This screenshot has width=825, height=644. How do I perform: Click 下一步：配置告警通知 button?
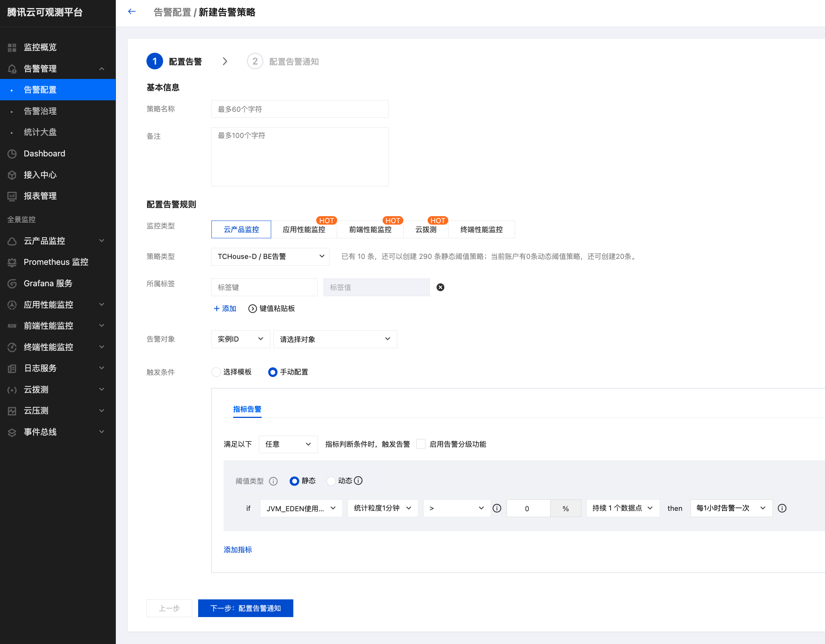tap(245, 608)
